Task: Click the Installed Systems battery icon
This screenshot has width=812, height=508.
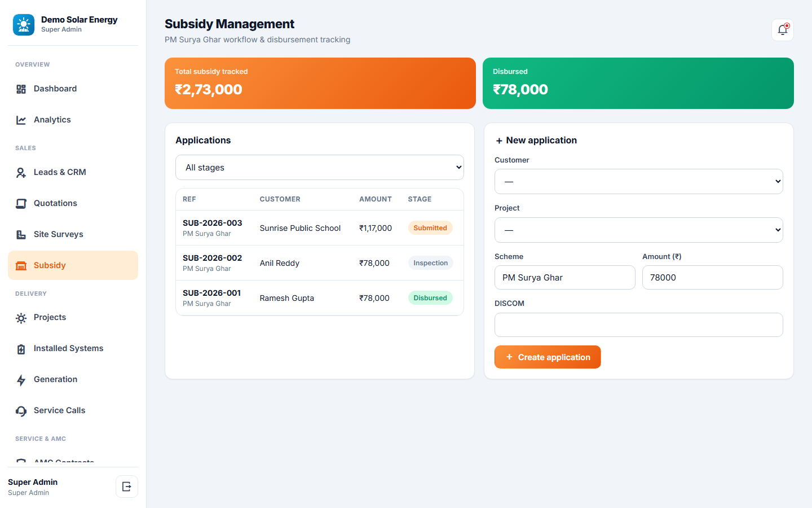Action: pos(21,349)
